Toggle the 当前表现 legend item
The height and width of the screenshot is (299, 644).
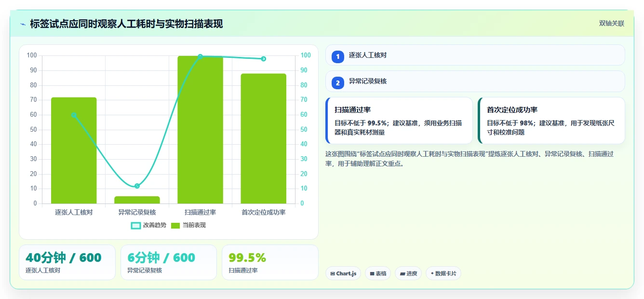click(x=188, y=225)
